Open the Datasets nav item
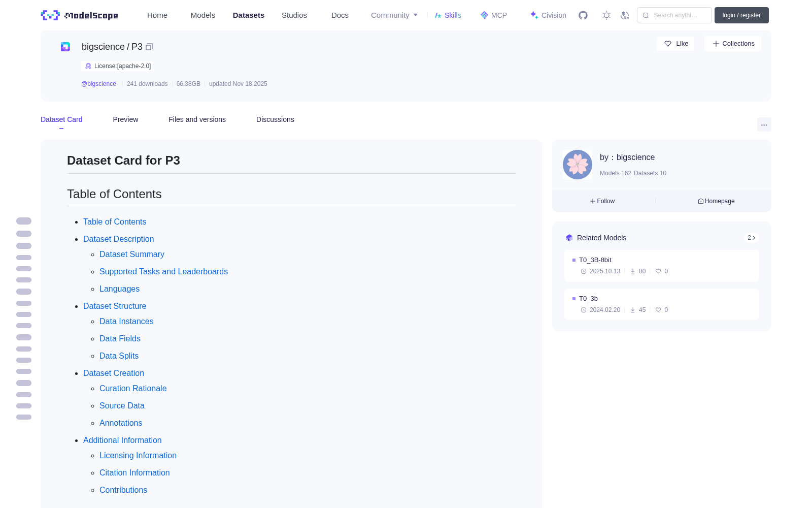812x508 pixels. 249,15
